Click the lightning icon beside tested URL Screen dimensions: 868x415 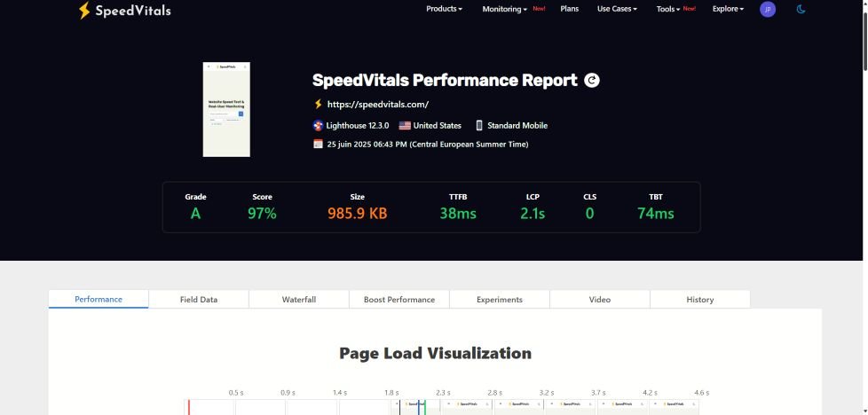(x=318, y=104)
